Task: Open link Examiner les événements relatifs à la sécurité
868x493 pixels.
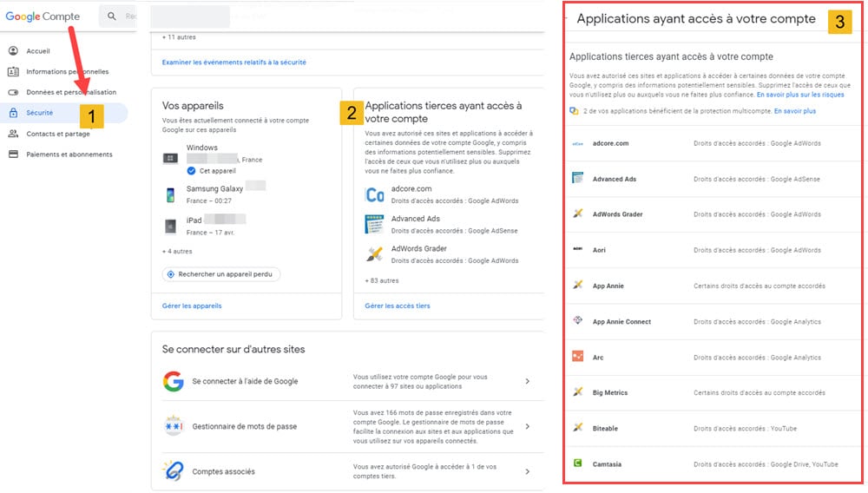Action: point(233,62)
